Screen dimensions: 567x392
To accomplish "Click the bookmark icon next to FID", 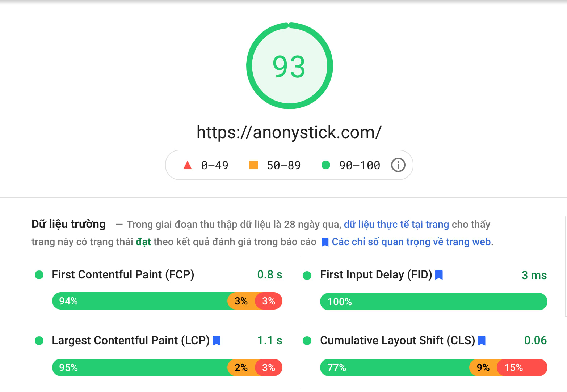I will 439,275.
